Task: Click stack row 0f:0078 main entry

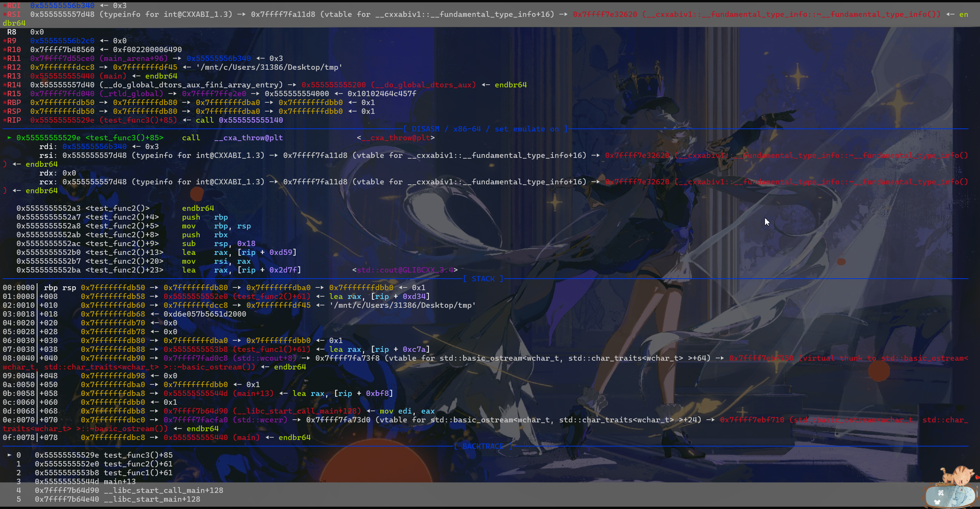Action: pos(156,437)
